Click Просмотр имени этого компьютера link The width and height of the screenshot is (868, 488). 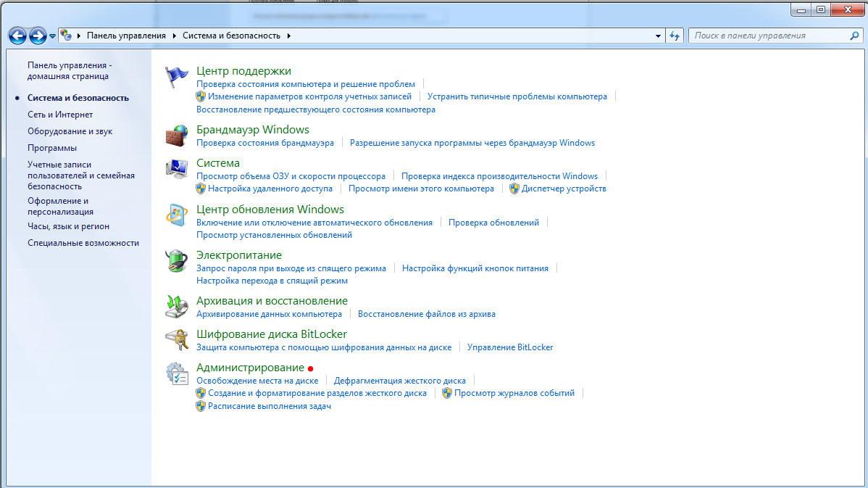[421, 189]
